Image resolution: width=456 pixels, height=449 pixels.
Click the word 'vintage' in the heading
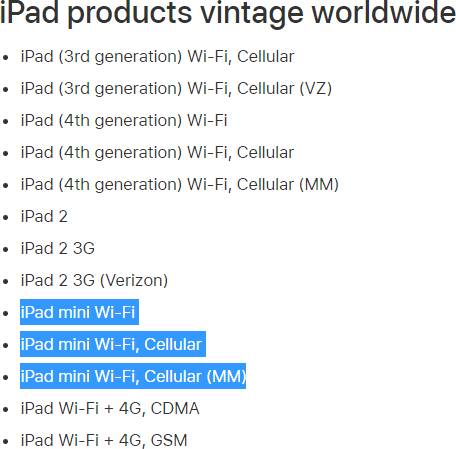pyautogui.click(x=252, y=14)
